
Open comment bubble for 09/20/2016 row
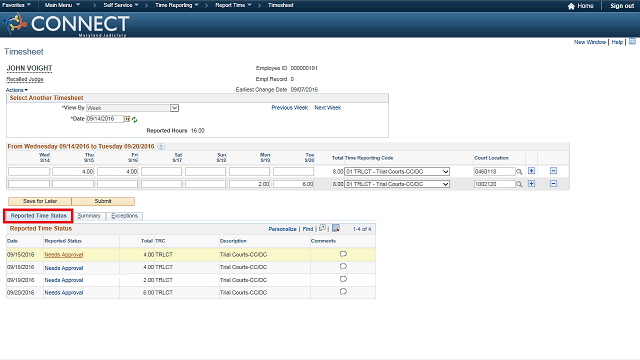pos(343,291)
